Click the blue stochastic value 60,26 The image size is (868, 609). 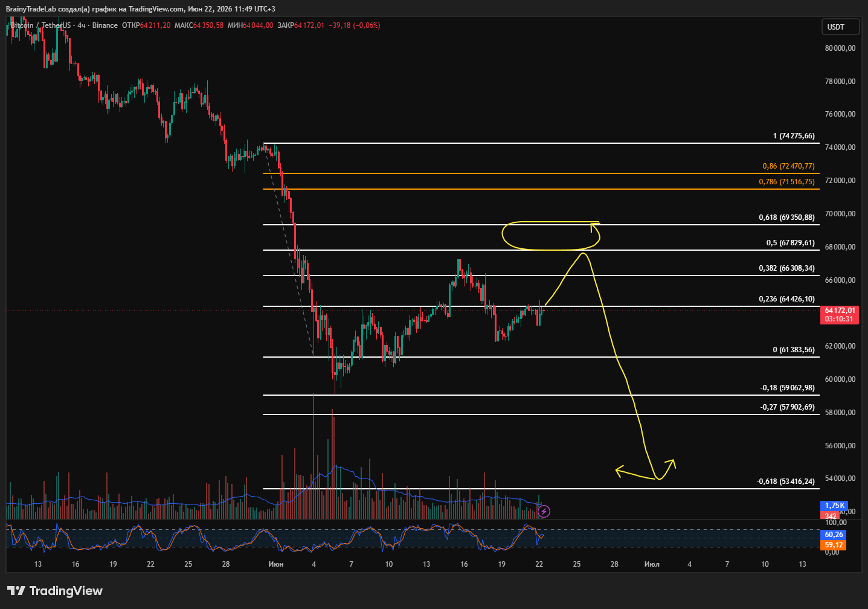(x=833, y=535)
